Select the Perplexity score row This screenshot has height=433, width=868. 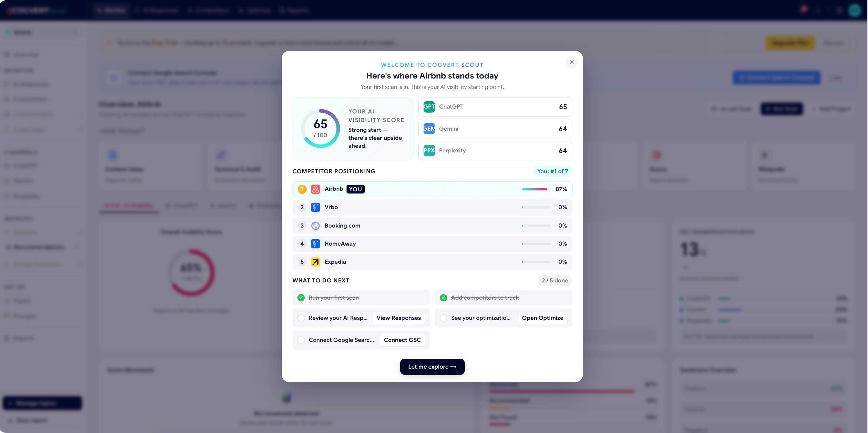pos(495,151)
